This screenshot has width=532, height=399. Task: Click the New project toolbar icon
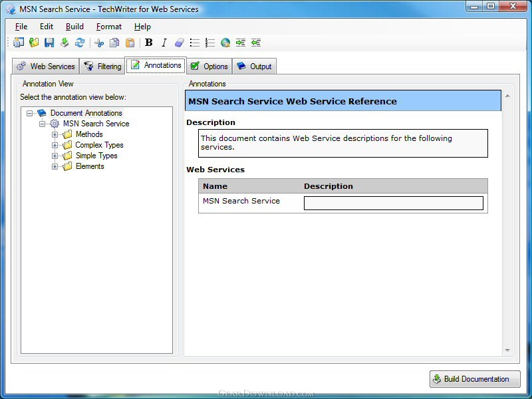[19, 43]
